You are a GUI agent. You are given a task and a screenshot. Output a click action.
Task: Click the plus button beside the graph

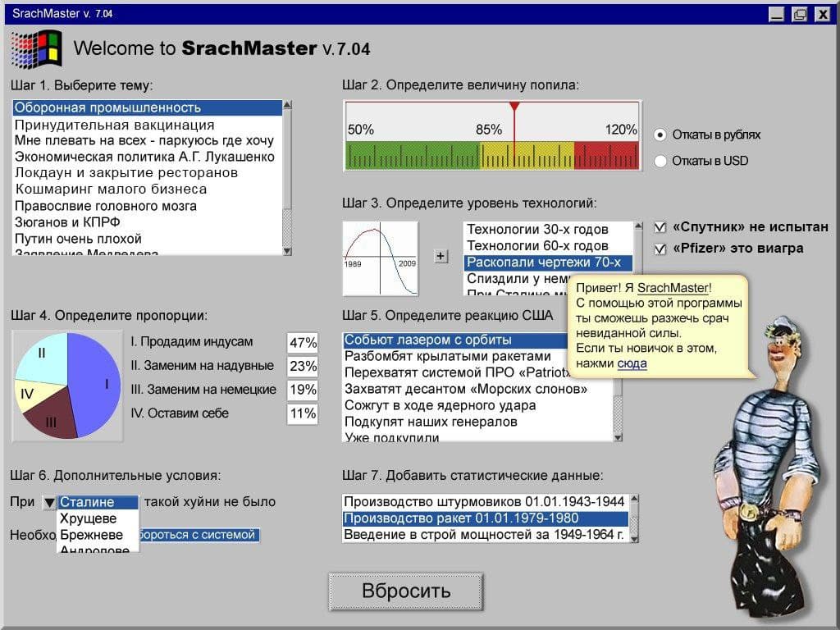pos(441,256)
